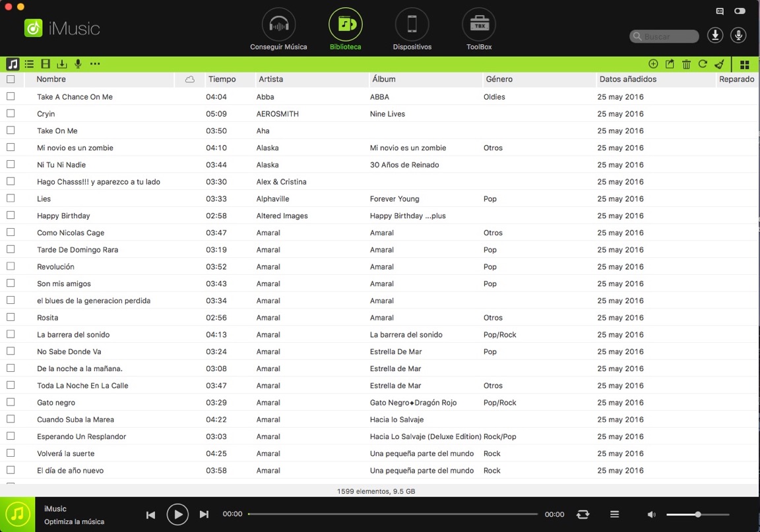Select the song Volverá la suerte
This screenshot has height=532, width=760.
(66, 454)
